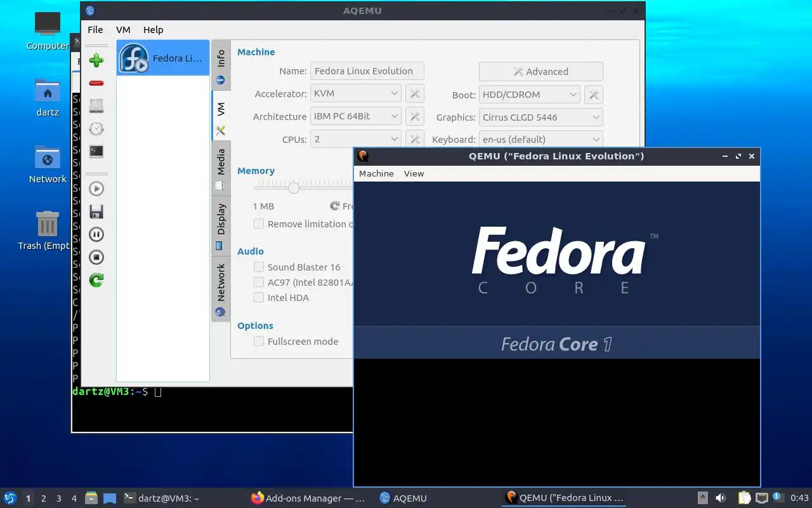The height and width of the screenshot is (508, 812).
Task: Enable Sound Blaster 16 audio
Action: pyautogui.click(x=259, y=267)
